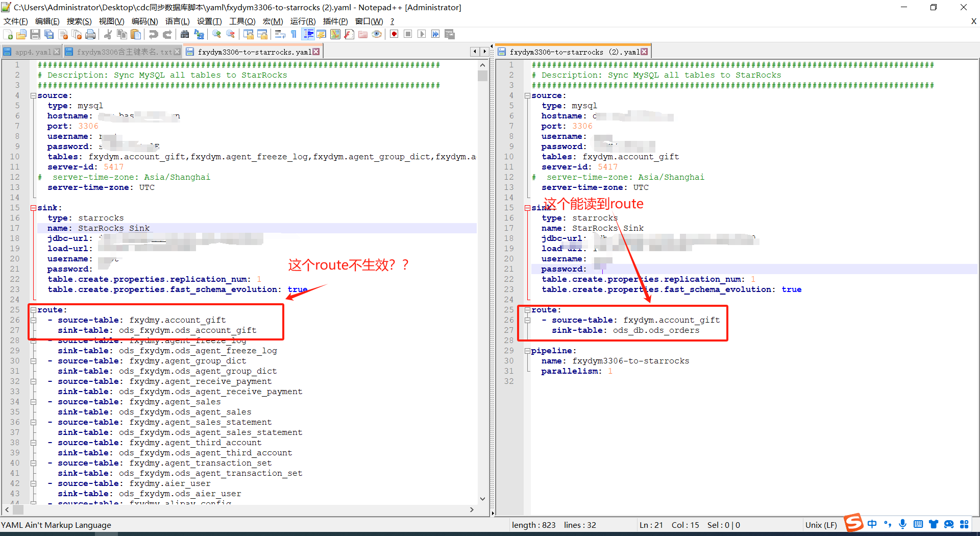980x536 pixels.
Task: Run macro multiple times icon
Action: coord(435,34)
